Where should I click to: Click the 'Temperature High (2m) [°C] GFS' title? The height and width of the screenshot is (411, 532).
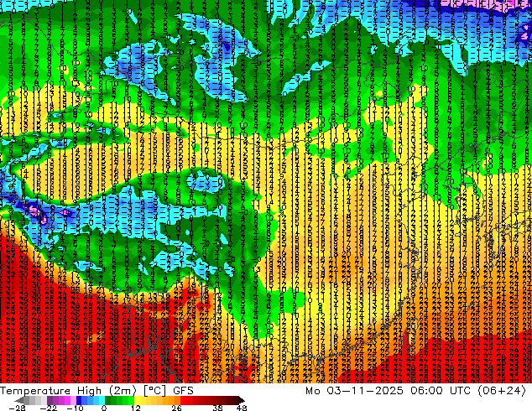96,391
